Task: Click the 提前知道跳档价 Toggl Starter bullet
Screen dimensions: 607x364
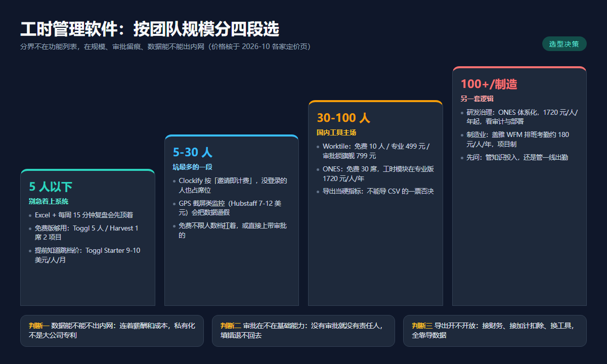Action: point(86,255)
